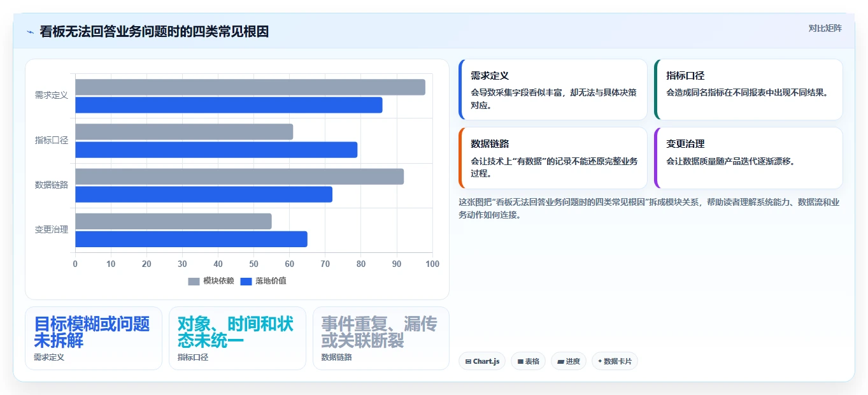Click the blue 落地价值 bar for 数据链路
The height and width of the screenshot is (395, 868).
coord(204,194)
